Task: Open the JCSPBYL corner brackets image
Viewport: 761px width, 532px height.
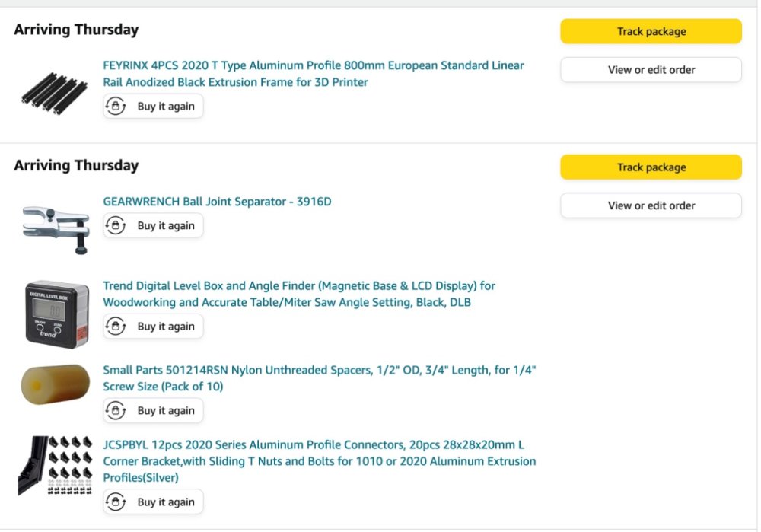Action: tap(55, 466)
